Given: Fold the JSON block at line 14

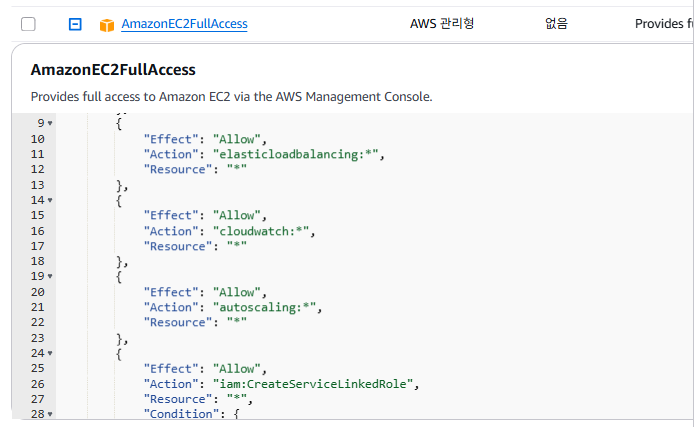Looking at the screenshot, I should pos(50,200).
